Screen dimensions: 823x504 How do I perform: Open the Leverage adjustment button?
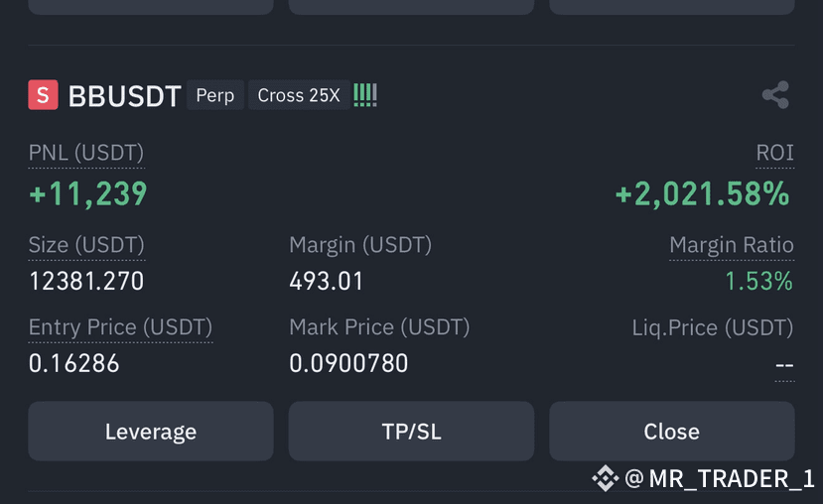pyautogui.click(x=151, y=432)
